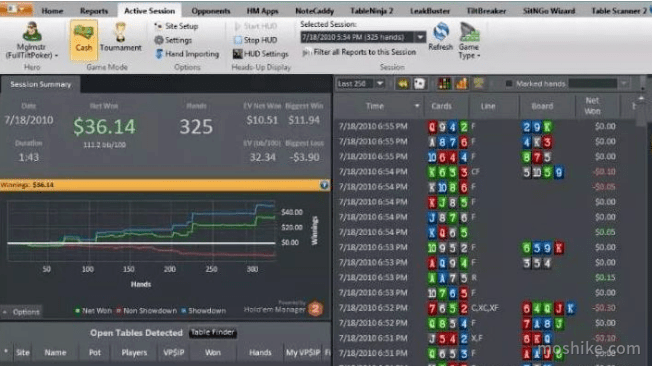This screenshot has height=366, width=652.
Task: Toggle Filter all Reports to this Session
Action: coord(360,52)
